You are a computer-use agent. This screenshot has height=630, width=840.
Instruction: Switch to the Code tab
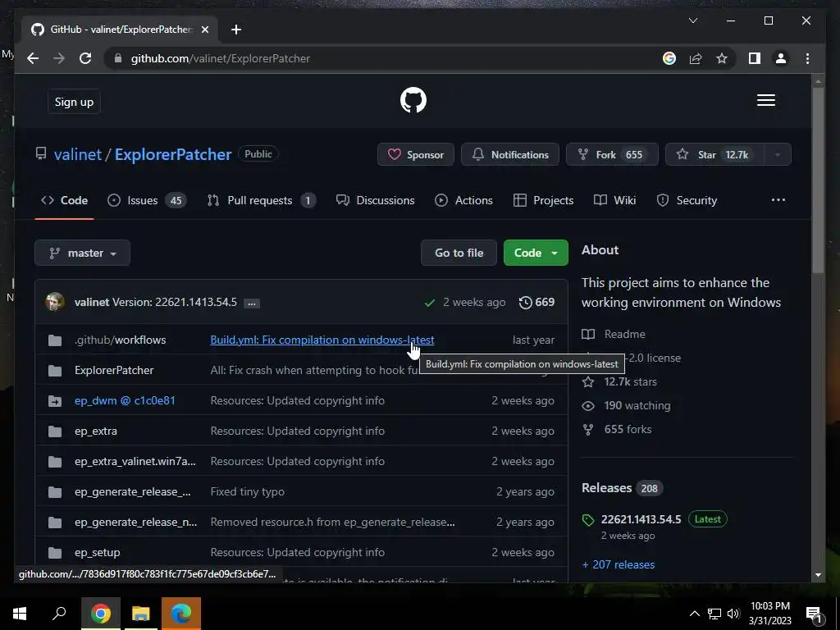(64, 200)
